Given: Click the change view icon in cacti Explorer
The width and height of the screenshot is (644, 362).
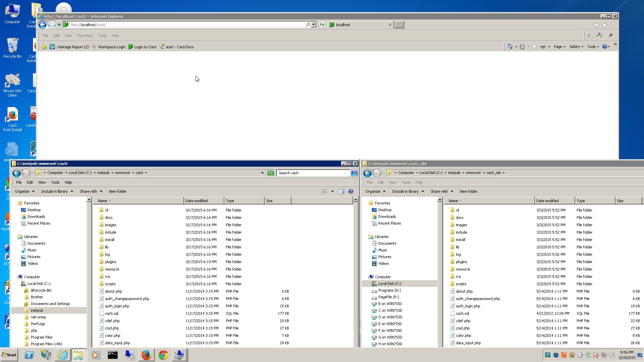Looking at the screenshot, I should 324,191.
